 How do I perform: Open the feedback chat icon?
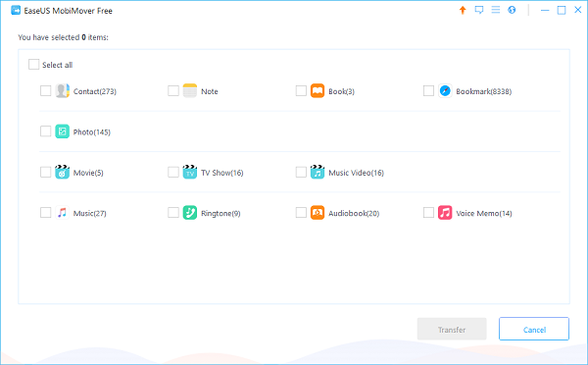coord(479,10)
